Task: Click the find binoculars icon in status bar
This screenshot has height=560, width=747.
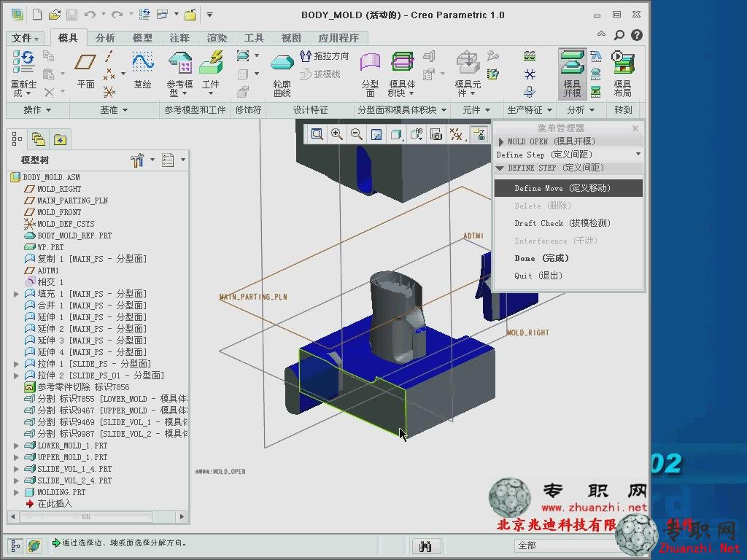Action: click(425, 545)
